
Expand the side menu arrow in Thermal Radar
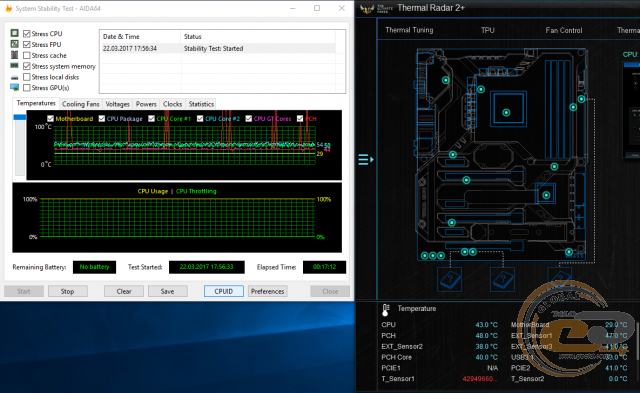pos(366,159)
